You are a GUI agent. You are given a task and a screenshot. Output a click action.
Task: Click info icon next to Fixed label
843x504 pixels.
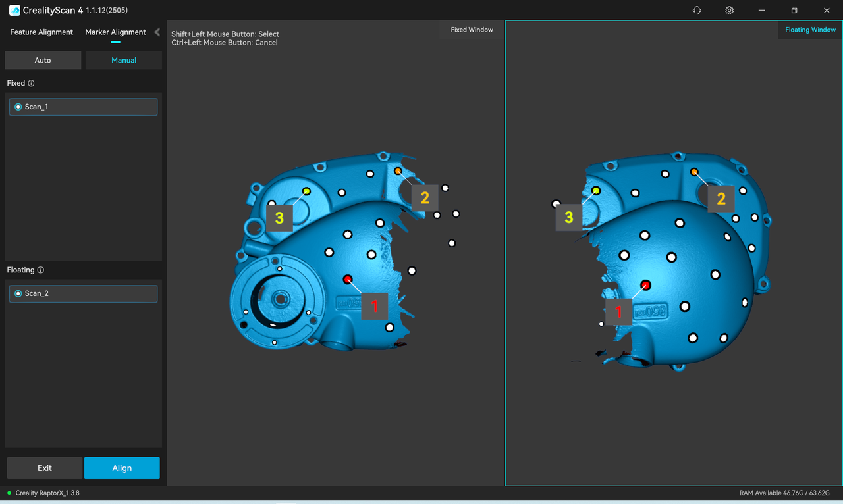tap(31, 84)
